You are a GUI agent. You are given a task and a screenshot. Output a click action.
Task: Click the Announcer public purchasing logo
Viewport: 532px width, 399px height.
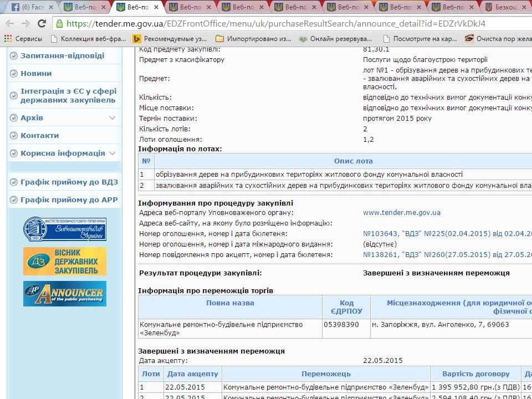point(64,294)
